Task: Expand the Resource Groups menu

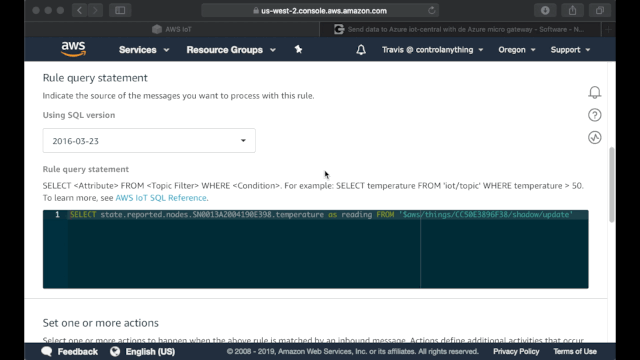Action: 231,50
